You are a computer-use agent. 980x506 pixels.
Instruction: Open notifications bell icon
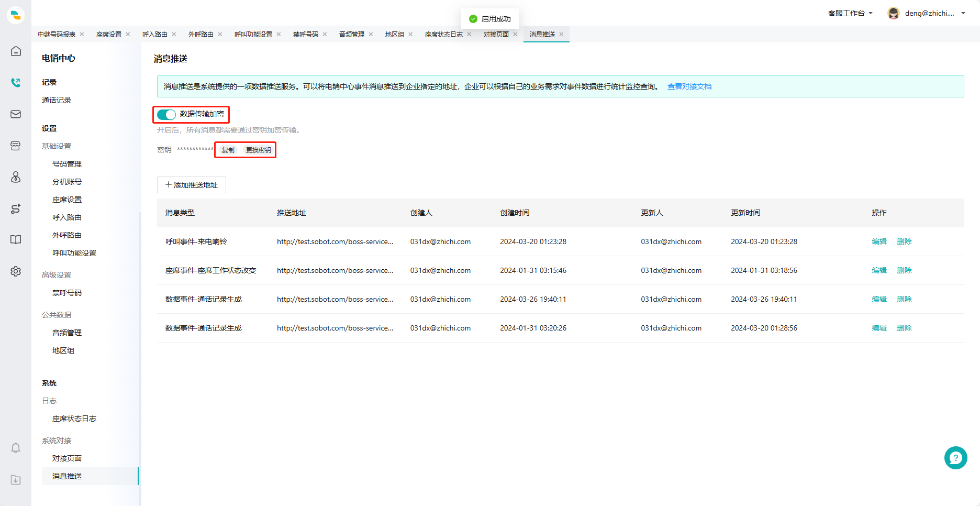(16, 448)
